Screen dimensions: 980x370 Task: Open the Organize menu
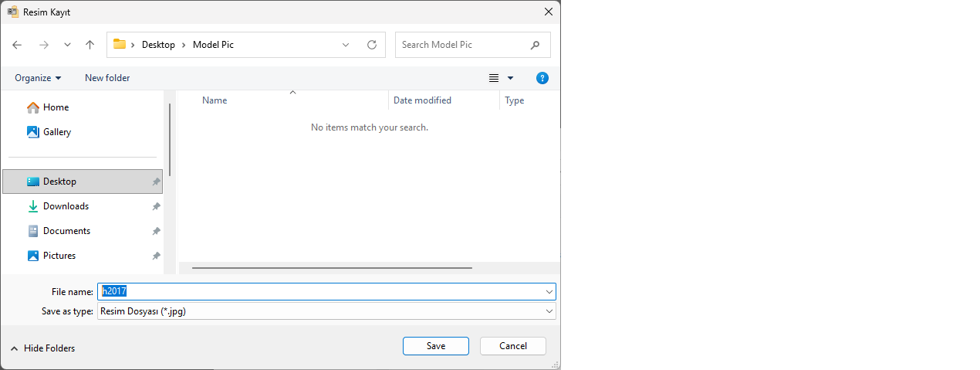coord(38,78)
